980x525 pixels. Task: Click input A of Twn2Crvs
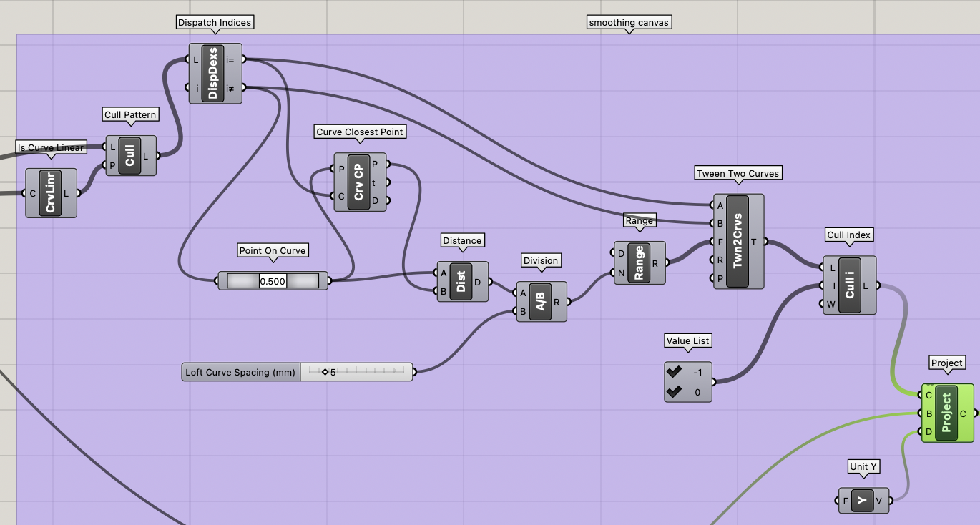coord(720,205)
